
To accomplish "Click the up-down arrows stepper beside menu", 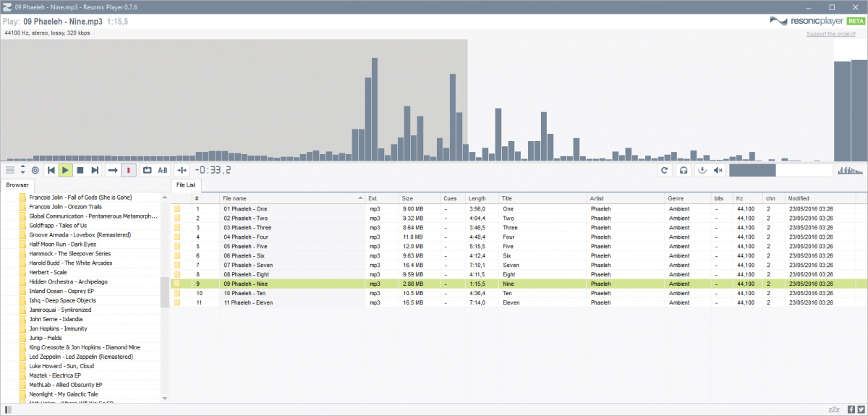I will (22, 170).
